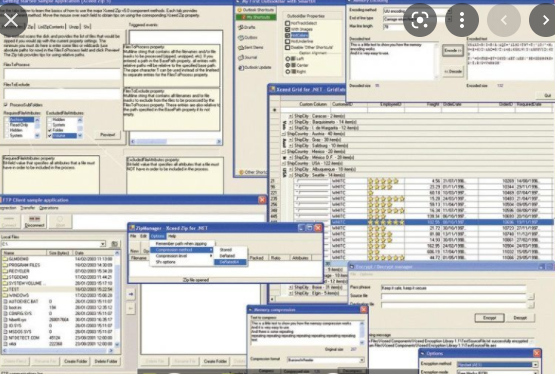The height and width of the screenshot is (374, 555).
Task: Go to next image arrow
Action: pos(545,20)
